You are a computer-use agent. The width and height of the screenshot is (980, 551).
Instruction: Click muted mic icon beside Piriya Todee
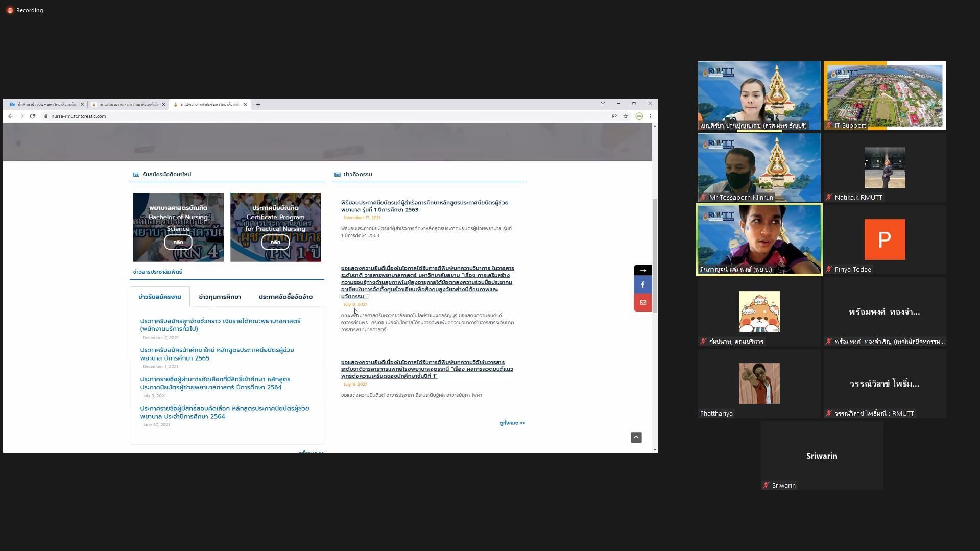pyautogui.click(x=829, y=270)
